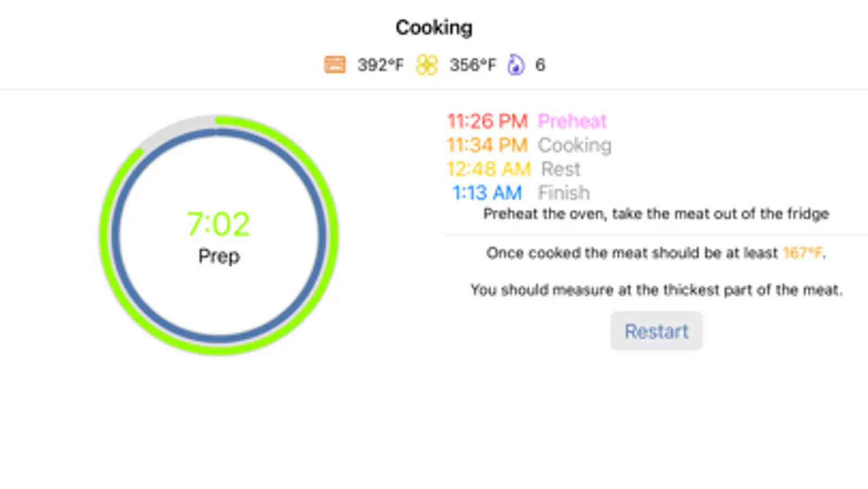Screen dimensions: 868x489
Task: Click the 12:48 AM rest time
Action: point(489,169)
